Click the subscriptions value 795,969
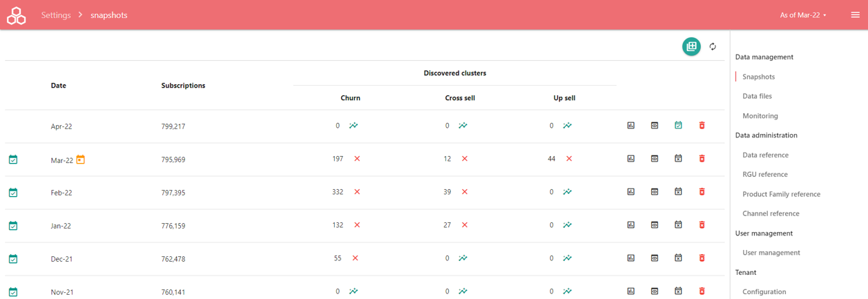This screenshot has width=868, height=299. click(173, 160)
